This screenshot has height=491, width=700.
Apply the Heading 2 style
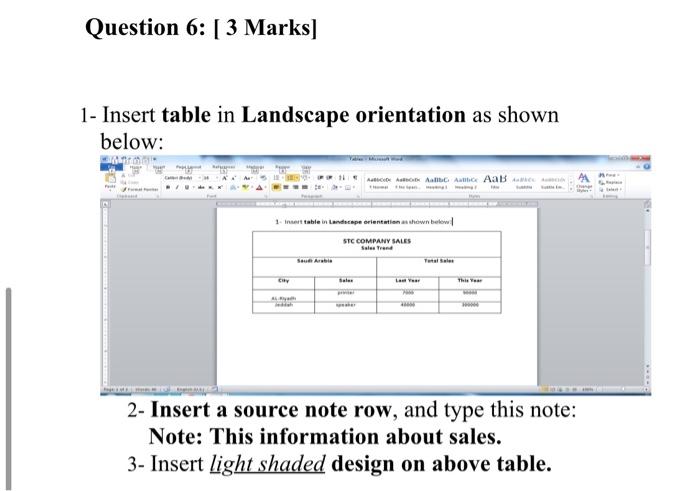coord(466,182)
